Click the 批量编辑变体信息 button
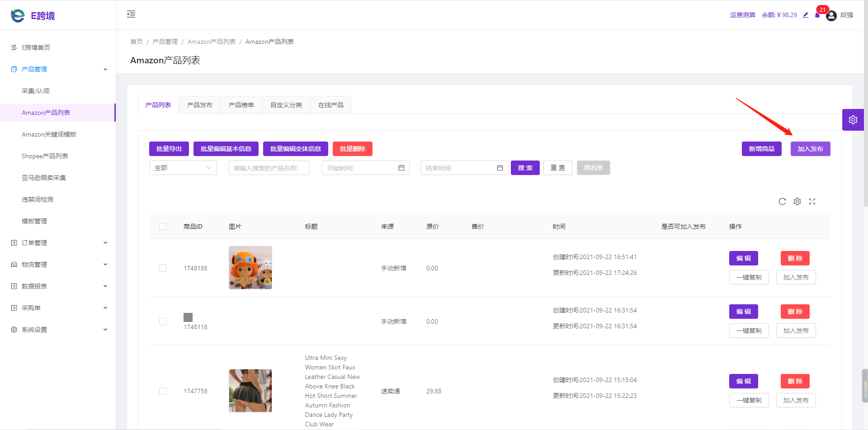This screenshot has height=430, width=868. 296,149
